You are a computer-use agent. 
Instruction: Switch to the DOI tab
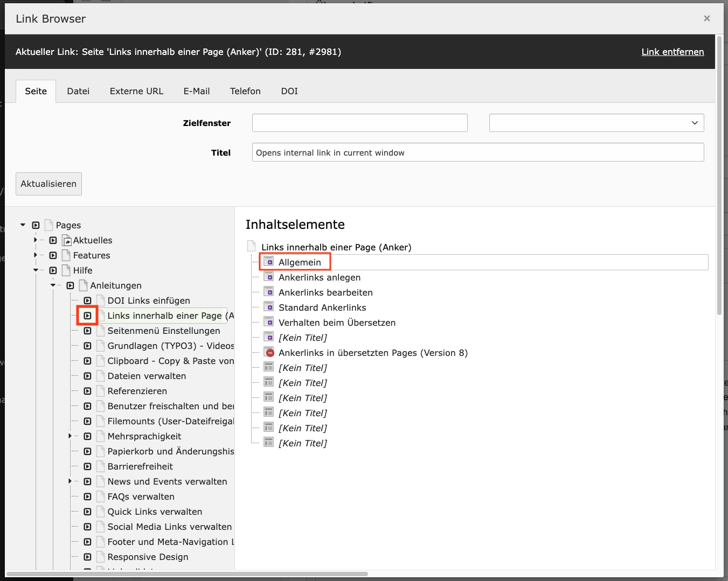click(x=289, y=91)
